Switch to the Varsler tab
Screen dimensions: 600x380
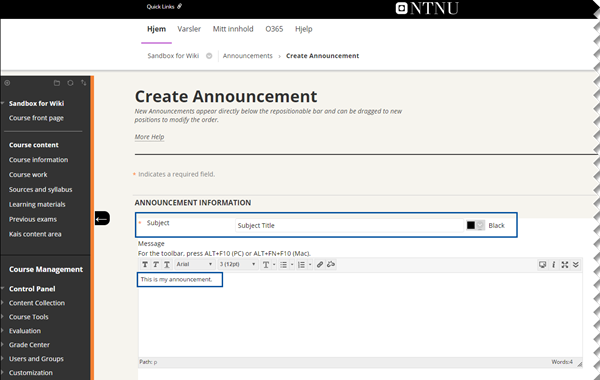click(x=189, y=29)
